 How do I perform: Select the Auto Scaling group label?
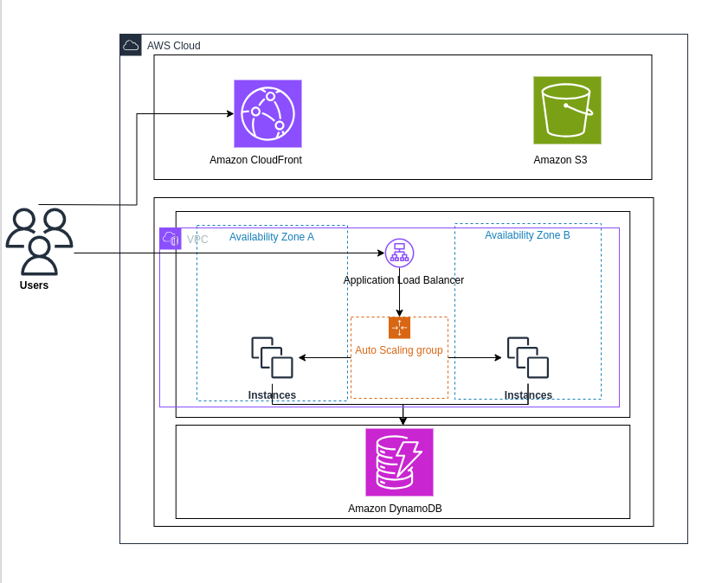(x=399, y=350)
